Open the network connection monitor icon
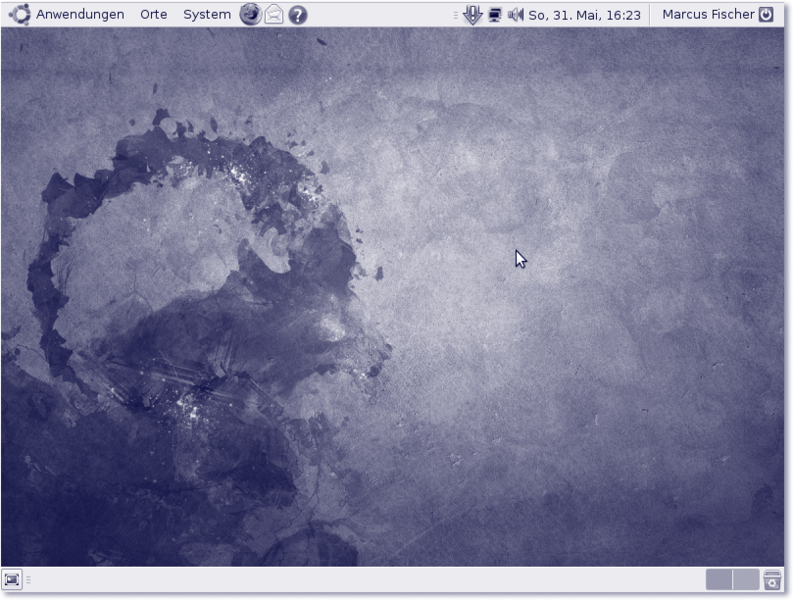This screenshot has width=793, height=600. point(495,15)
